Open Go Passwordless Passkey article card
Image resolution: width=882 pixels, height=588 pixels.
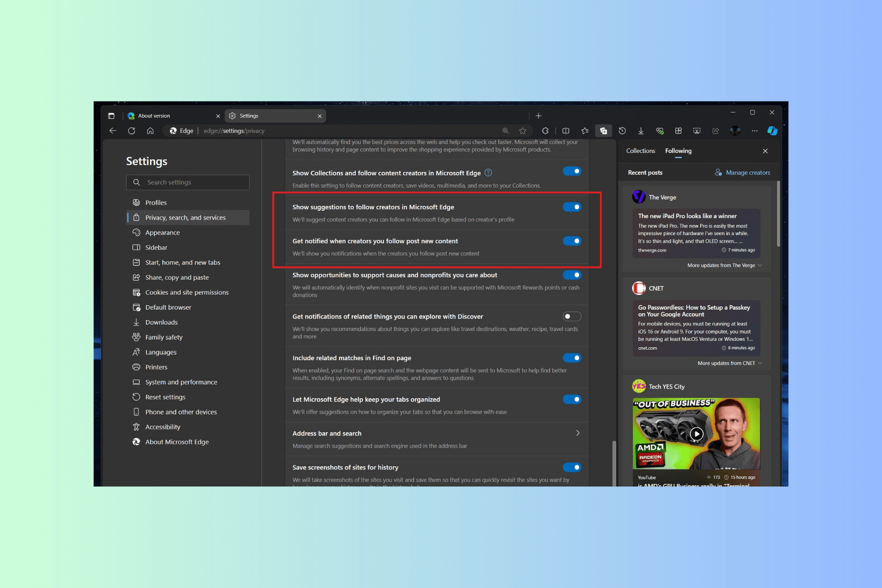click(x=696, y=328)
